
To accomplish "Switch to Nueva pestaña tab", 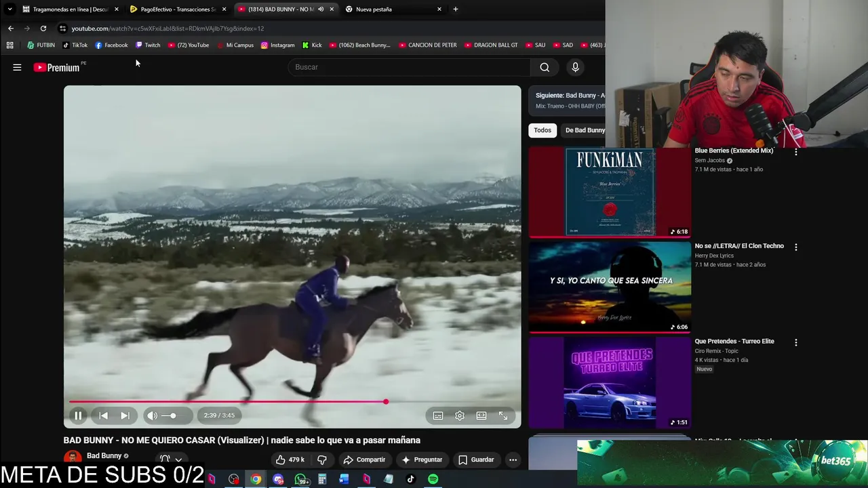I will [393, 9].
